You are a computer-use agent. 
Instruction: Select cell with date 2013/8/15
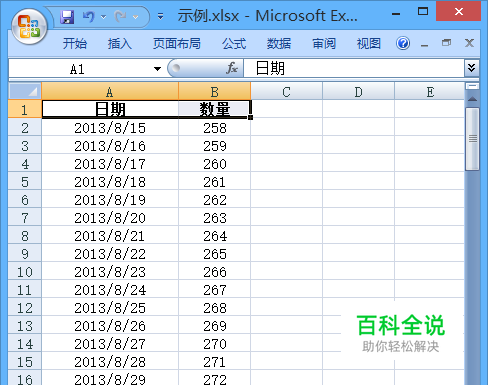pyautogui.click(x=110, y=128)
